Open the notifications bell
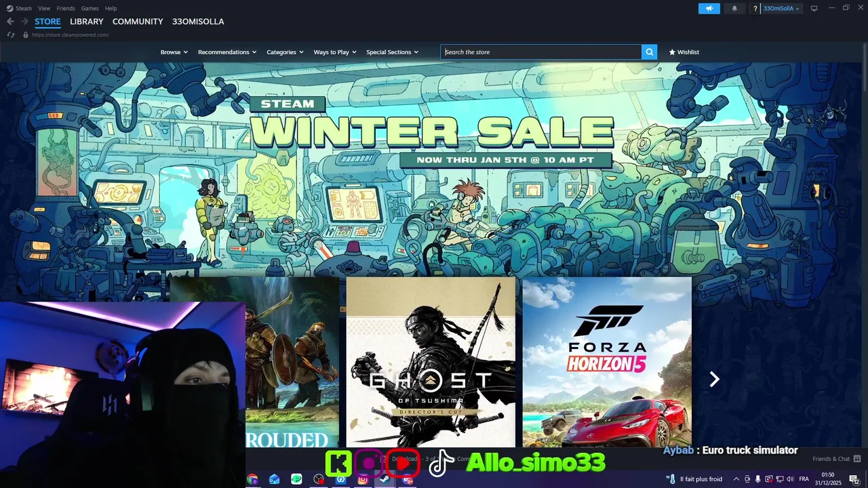 point(734,9)
